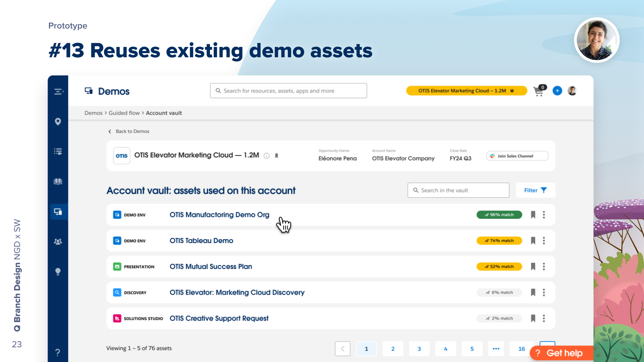The image size is (644, 362).
Task: Open OTIS Creative Support Request link
Action: 219,318
